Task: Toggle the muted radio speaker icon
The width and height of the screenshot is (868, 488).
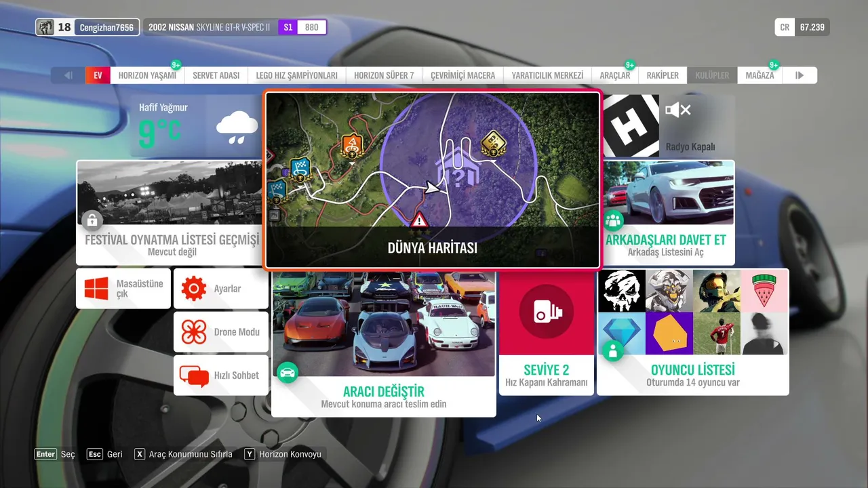Action: [x=677, y=110]
